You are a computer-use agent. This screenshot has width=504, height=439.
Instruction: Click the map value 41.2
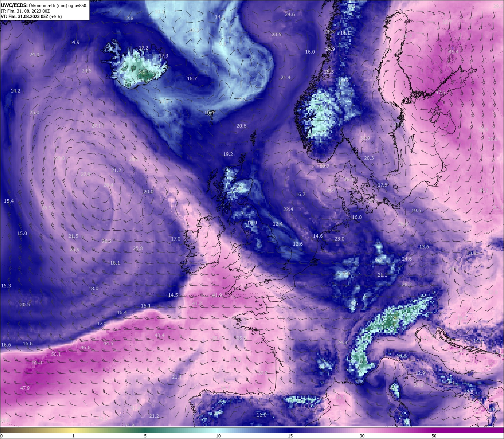197,303
